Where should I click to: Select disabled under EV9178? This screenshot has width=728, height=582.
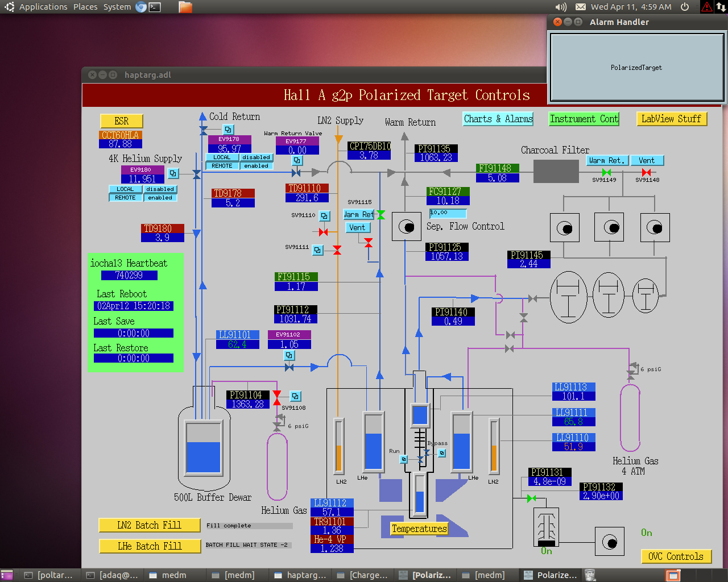(257, 157)
